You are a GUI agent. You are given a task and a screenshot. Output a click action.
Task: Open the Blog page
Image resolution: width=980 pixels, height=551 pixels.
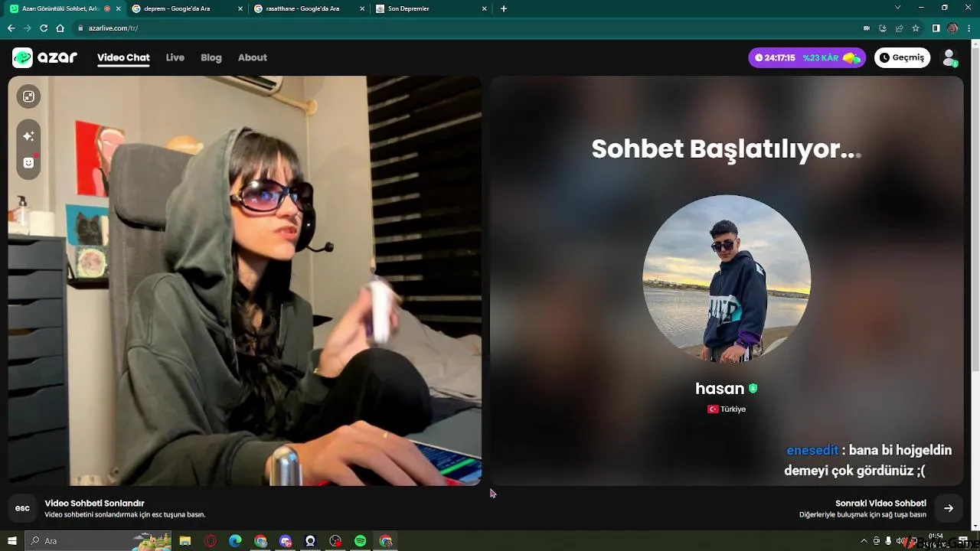pyautogui.click(x=211, y=57)
